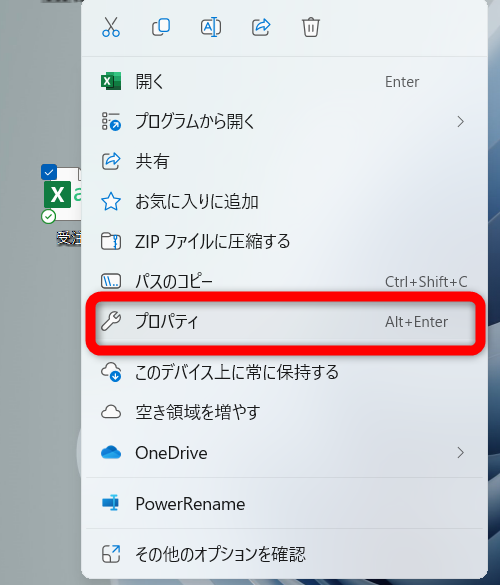Viewport: 500px width, 585px height.
Task: Click the open-with list icon
Action: pos(111,122)
